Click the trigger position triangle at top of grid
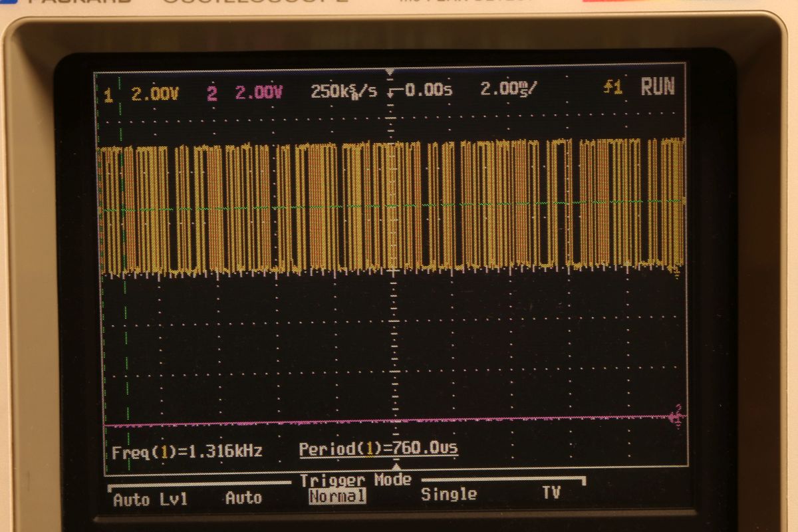 click(x=390, y=72)
